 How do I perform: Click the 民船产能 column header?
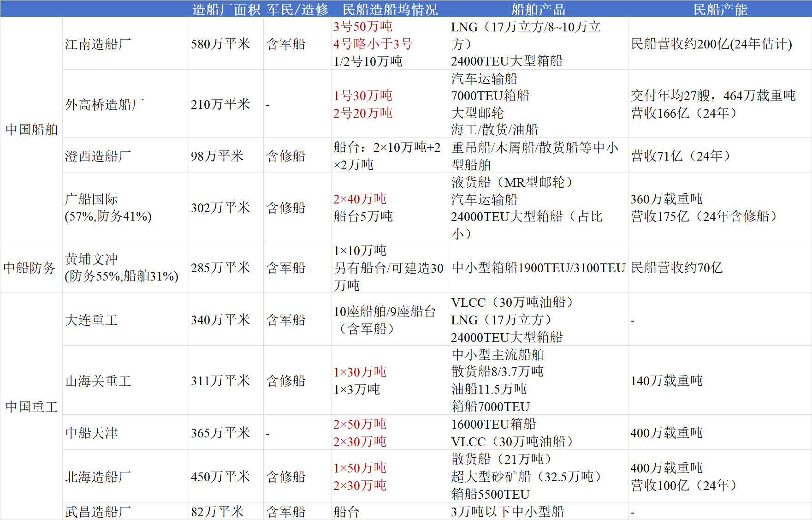(720, 9)
